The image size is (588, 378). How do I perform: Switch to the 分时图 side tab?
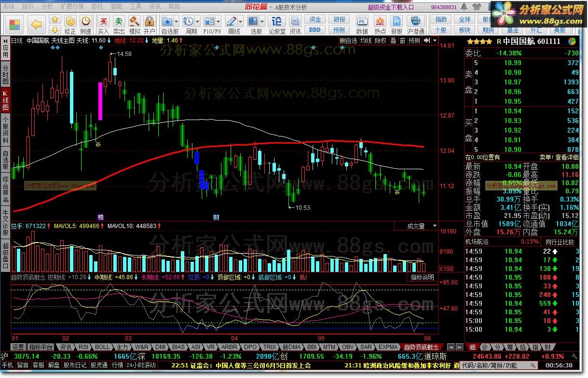[x=5, y=75]
